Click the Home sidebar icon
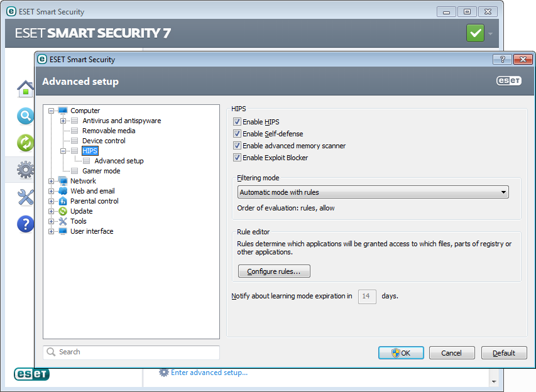The height and width of the screenshot is (392, 536). [25, 89]
